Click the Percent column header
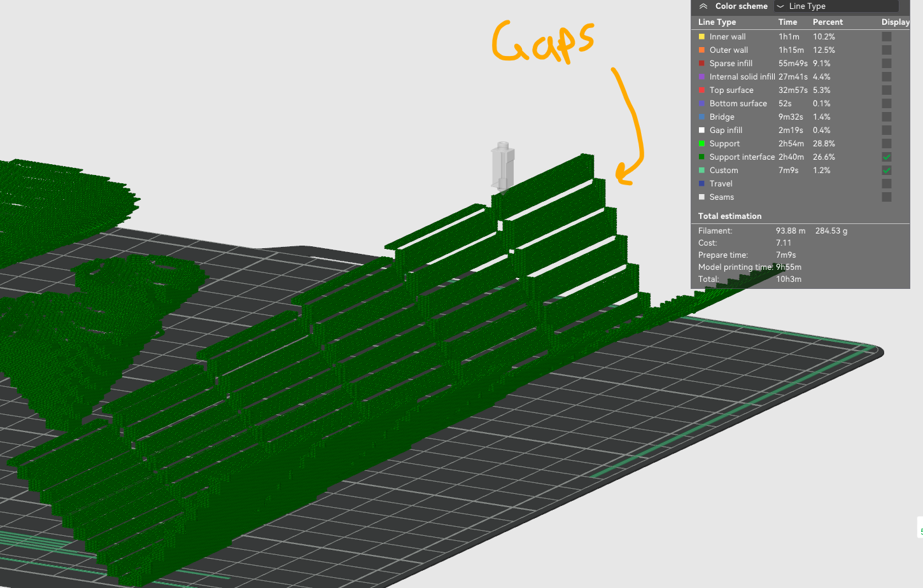Image resolution: width=923 pixels, height=588 pixels. click(828, 22)
